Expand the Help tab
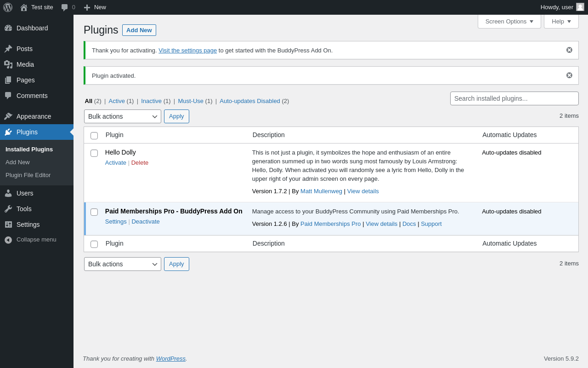The image size is (588, 368). [561, 22]
